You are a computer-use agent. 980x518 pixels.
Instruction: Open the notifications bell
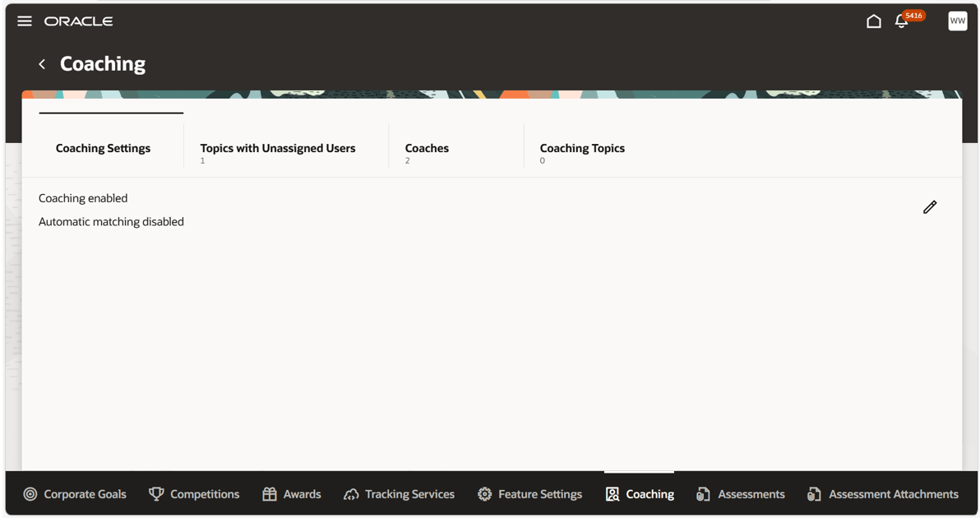(900, 22)
